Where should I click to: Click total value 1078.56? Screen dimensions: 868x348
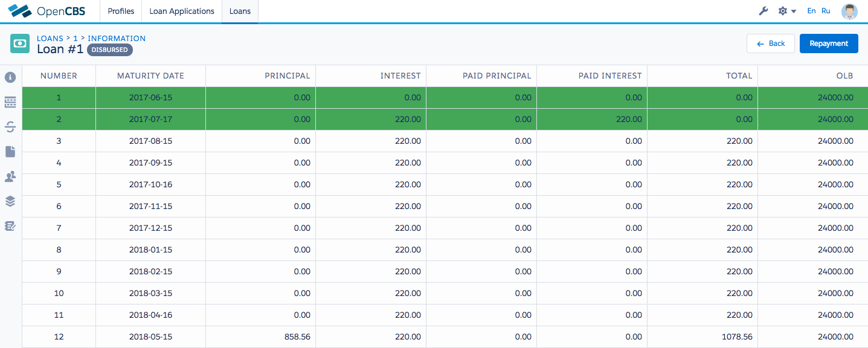(736, 337)
